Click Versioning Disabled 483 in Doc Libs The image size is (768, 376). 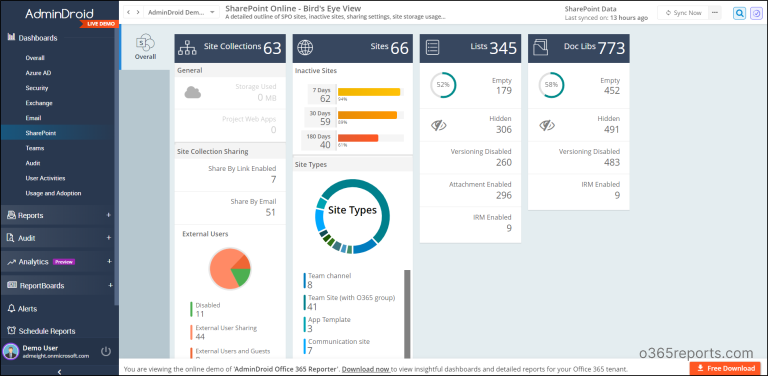point(612,163)
